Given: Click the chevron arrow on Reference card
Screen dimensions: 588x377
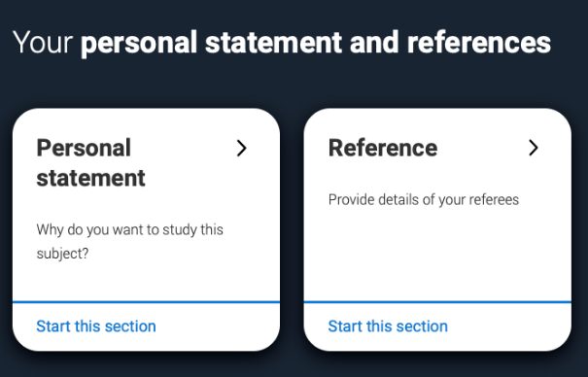Looking at the screenshot, I should [534, 148].
